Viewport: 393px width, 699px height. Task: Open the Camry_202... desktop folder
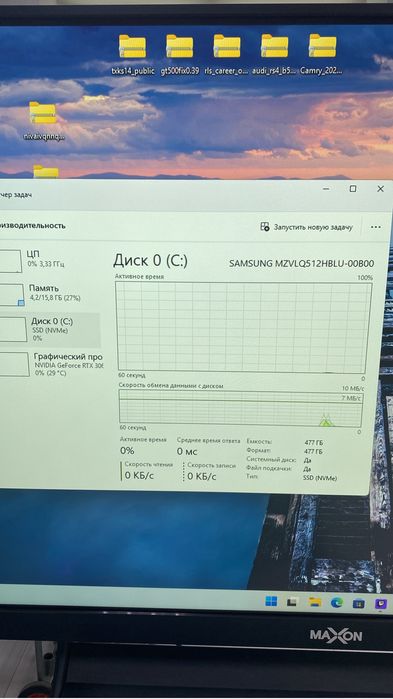[x=322, y=54]
